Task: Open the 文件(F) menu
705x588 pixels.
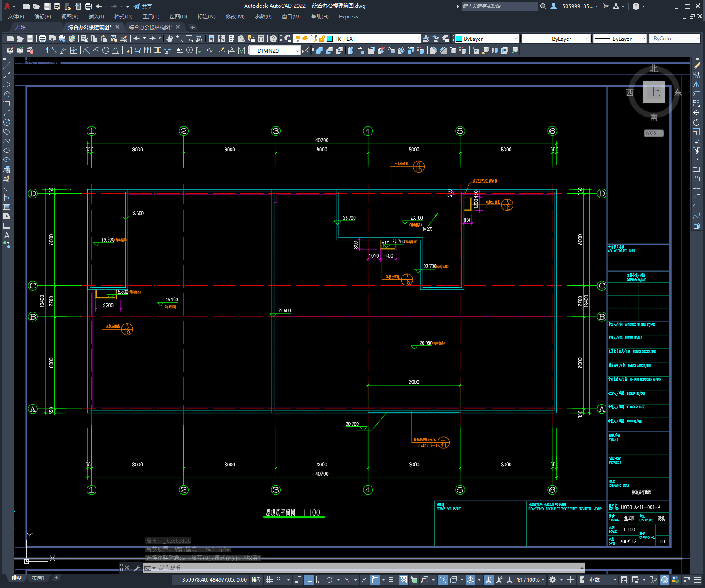Action: coord(16,17)
